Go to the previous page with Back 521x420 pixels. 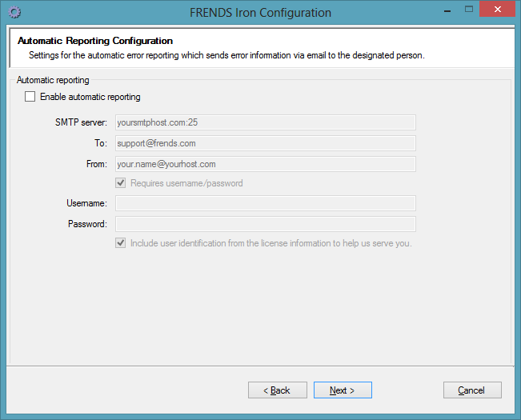point(278,390)
